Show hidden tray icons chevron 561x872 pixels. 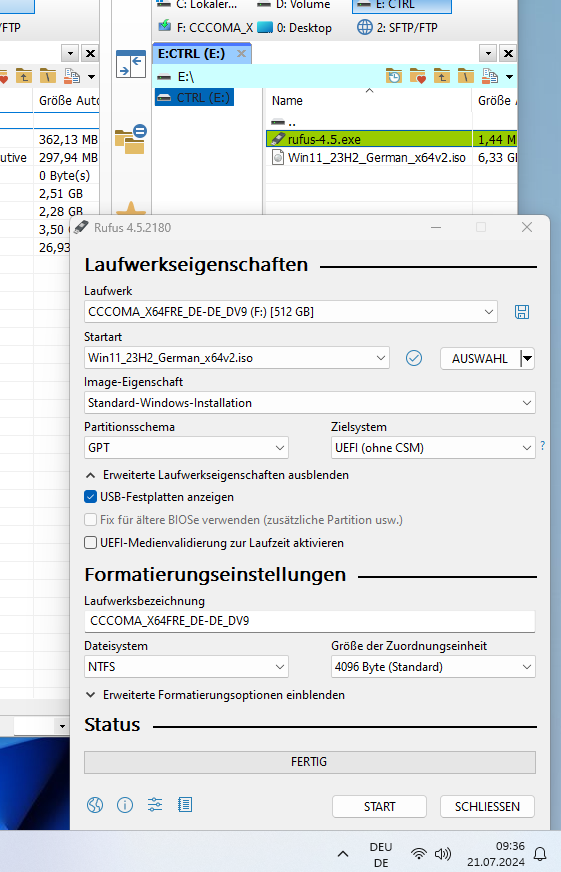point(343,854)
